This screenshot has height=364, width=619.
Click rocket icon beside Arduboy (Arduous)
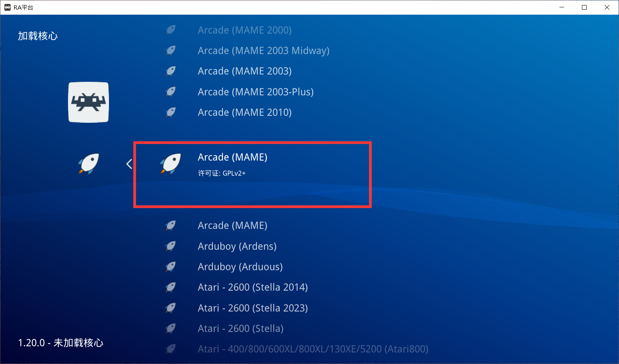click(170, 267)
